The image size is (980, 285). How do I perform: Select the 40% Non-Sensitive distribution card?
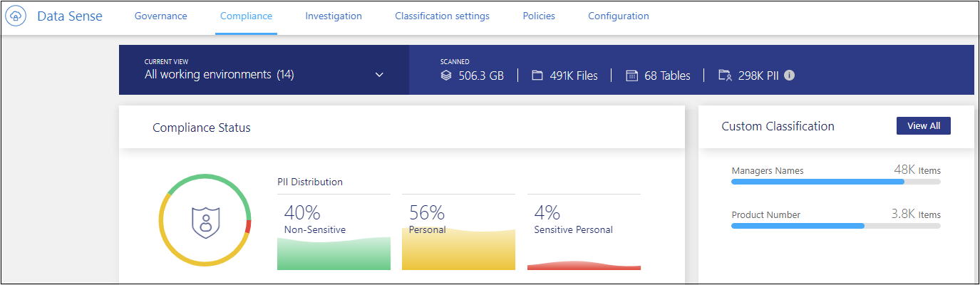pos(334,232)
